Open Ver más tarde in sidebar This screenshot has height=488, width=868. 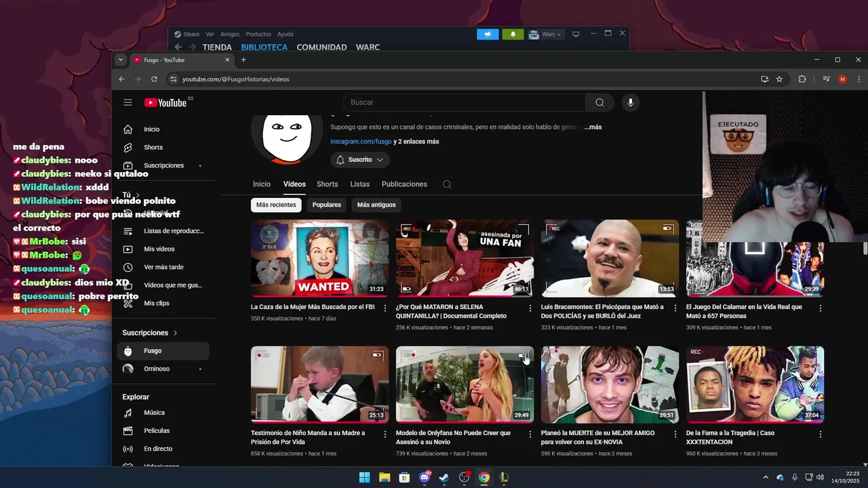point(163,267)
